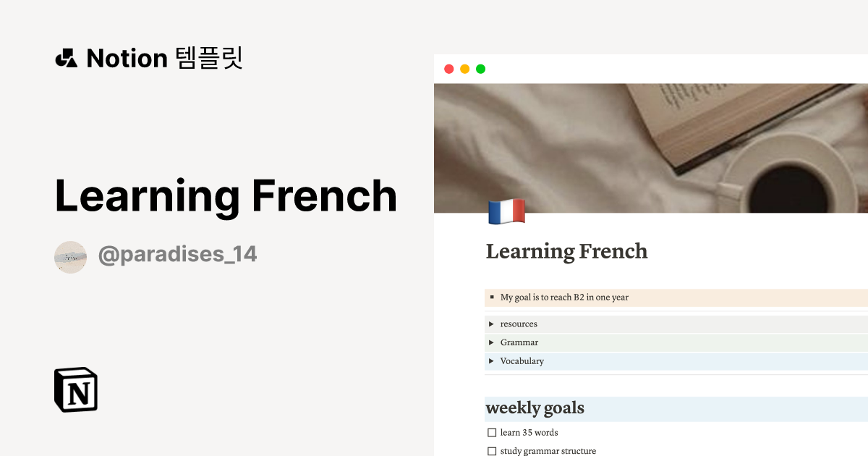Select the Notion N icon bottom left
Image resolution: width=868 pixels, height=456 pixels.
click(75, 390)
